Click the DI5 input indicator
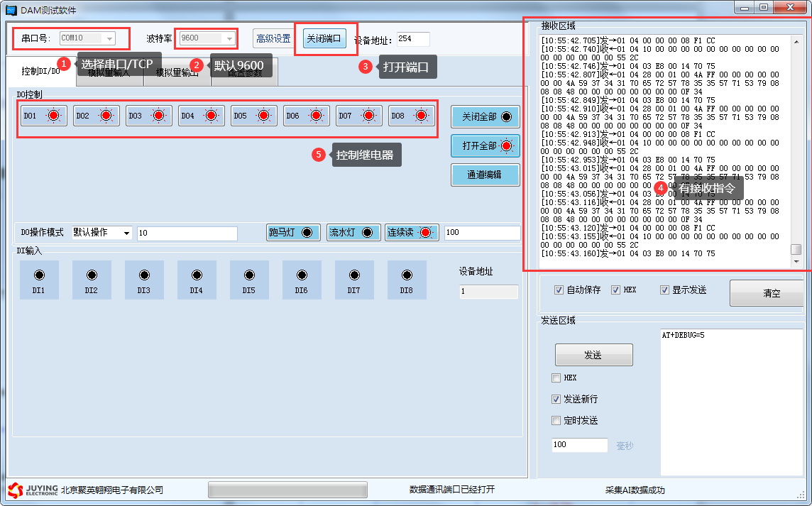This screenshot has height=506, width=812. tap(249, 279)
